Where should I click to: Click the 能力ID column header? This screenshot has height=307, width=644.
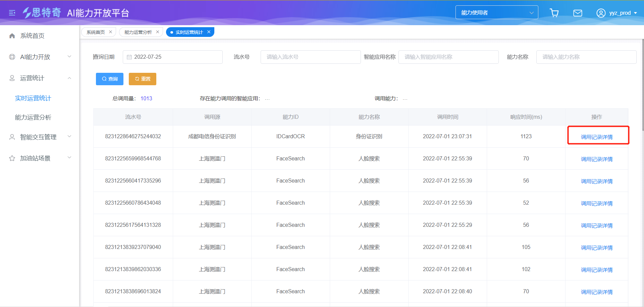(290, 117)
